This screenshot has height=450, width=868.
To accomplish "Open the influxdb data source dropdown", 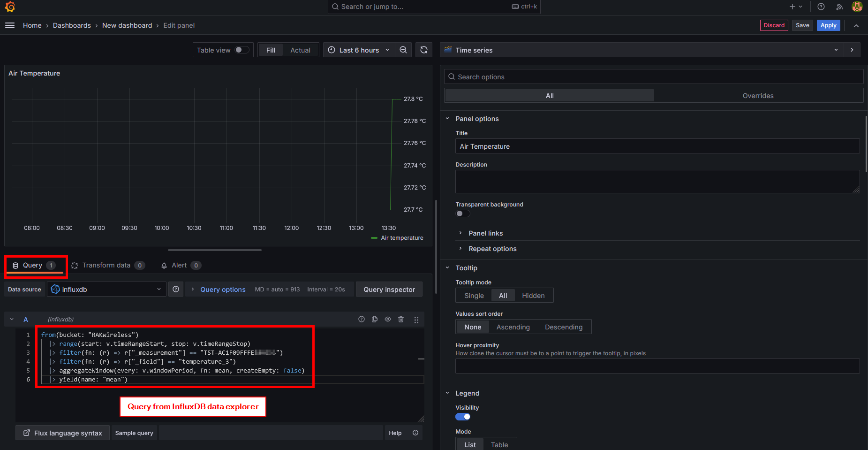I will 107,289.
